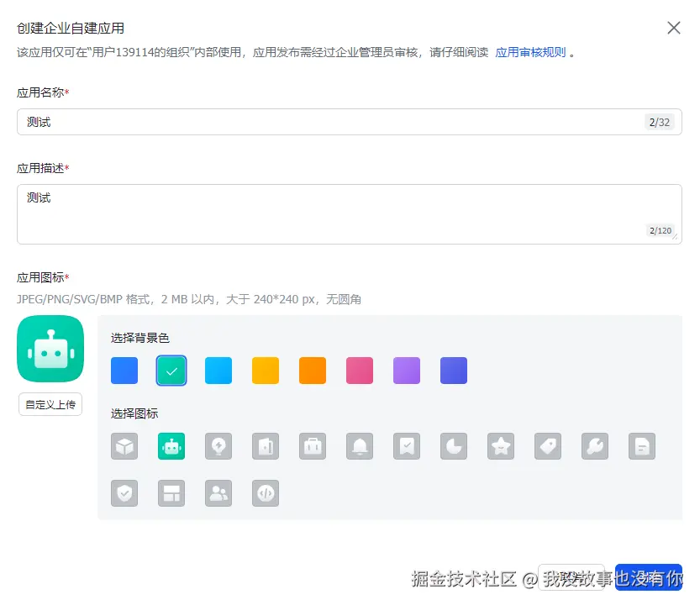Select the wrench tool icon
This screenshot has width=700, height=605.
pyautogui.click(x=595, y=446)
